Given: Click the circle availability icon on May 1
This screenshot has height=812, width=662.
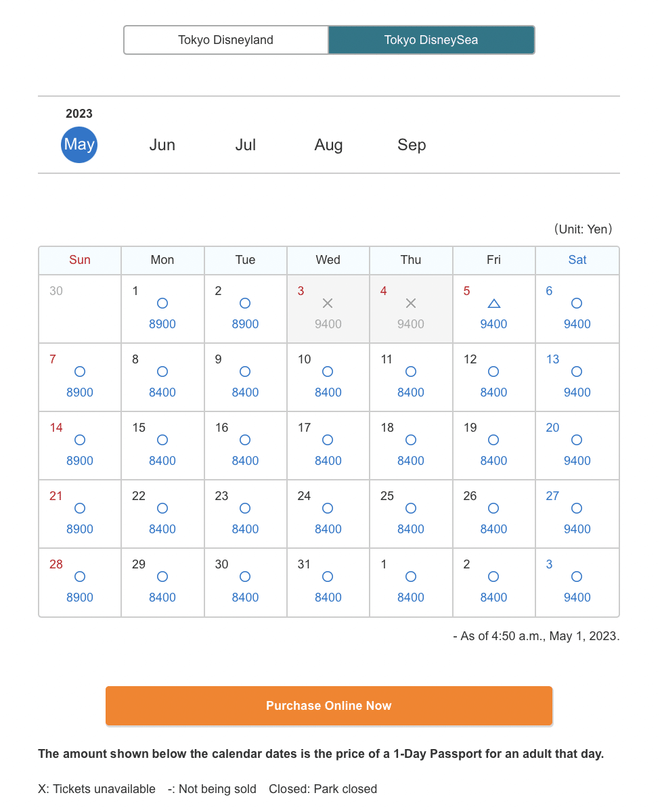Looking at the screenshot, I should coord(162,303).
